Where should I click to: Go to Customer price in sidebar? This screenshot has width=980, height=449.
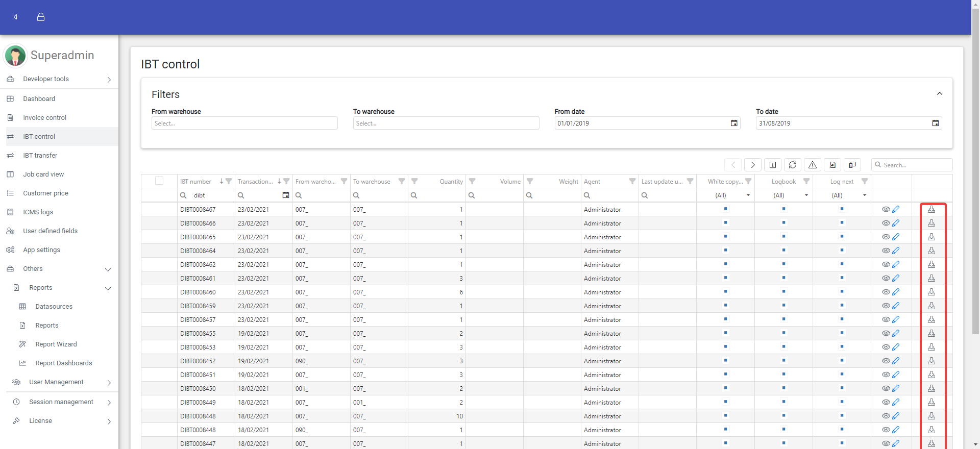[45, 193]
